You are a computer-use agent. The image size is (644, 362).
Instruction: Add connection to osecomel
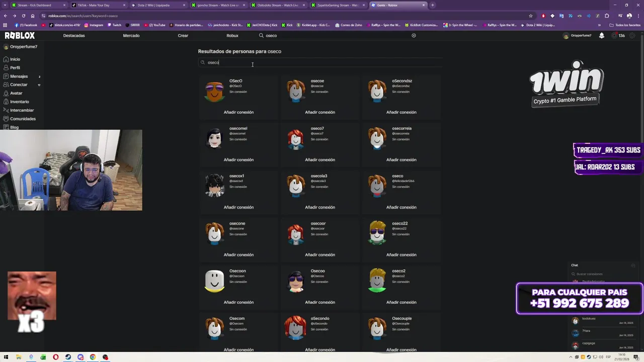pos(238,160)
